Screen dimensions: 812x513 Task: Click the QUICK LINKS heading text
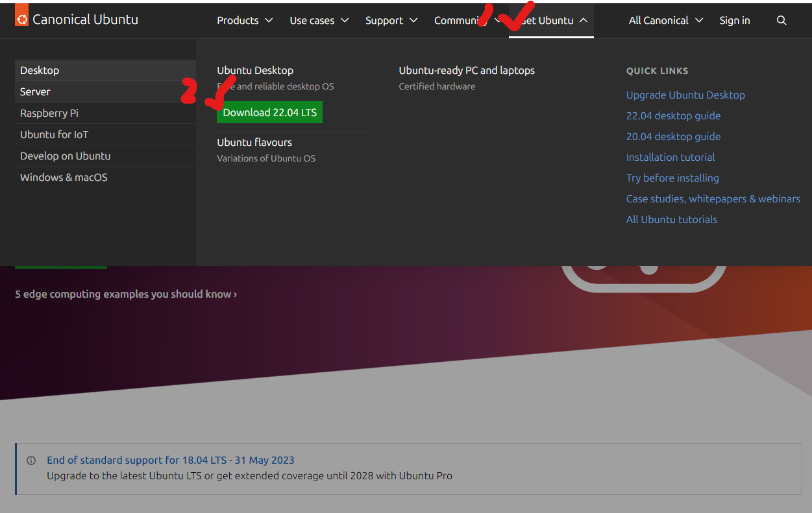click(x=657, y=71)
